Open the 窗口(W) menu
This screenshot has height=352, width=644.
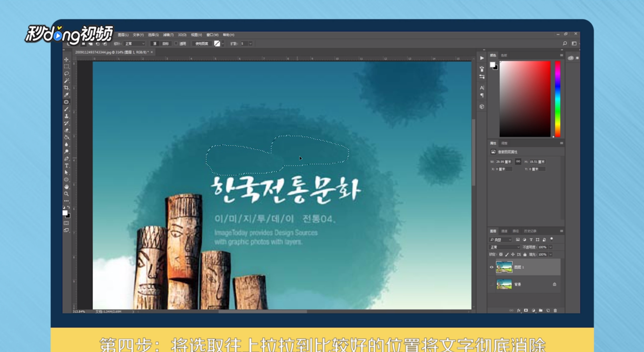tap(212, 35)
